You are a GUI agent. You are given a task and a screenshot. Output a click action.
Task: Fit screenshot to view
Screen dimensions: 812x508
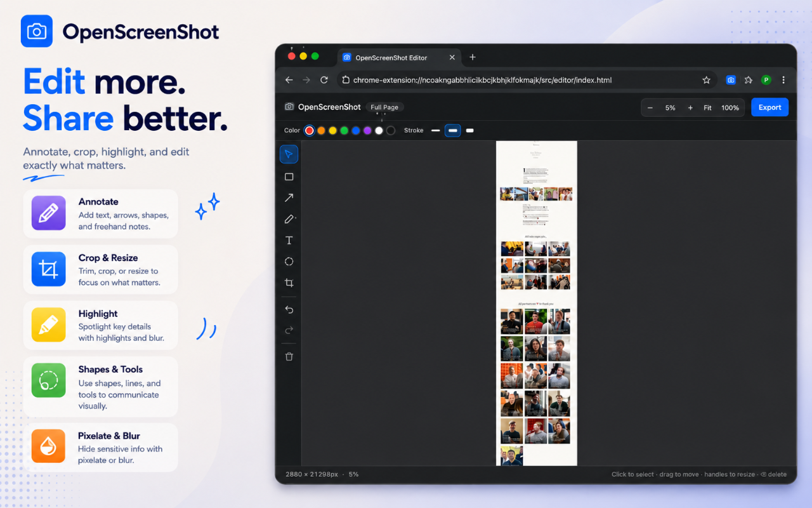707,108
